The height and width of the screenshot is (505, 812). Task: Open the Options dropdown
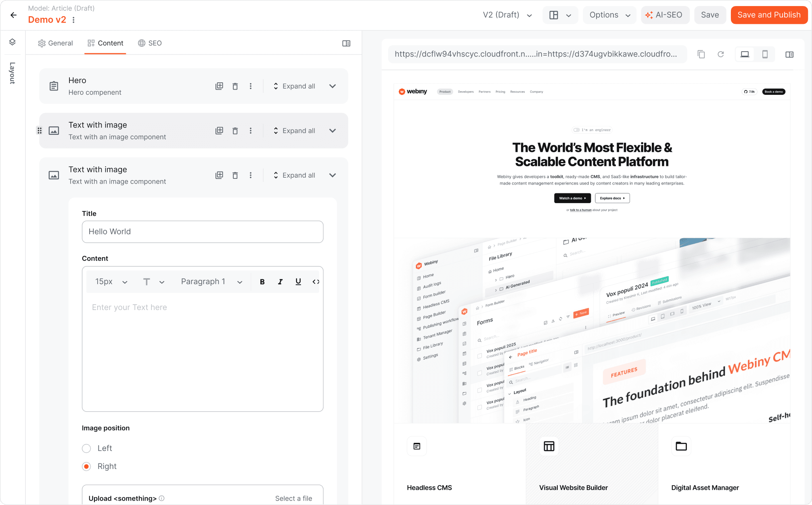coord(609,15)
